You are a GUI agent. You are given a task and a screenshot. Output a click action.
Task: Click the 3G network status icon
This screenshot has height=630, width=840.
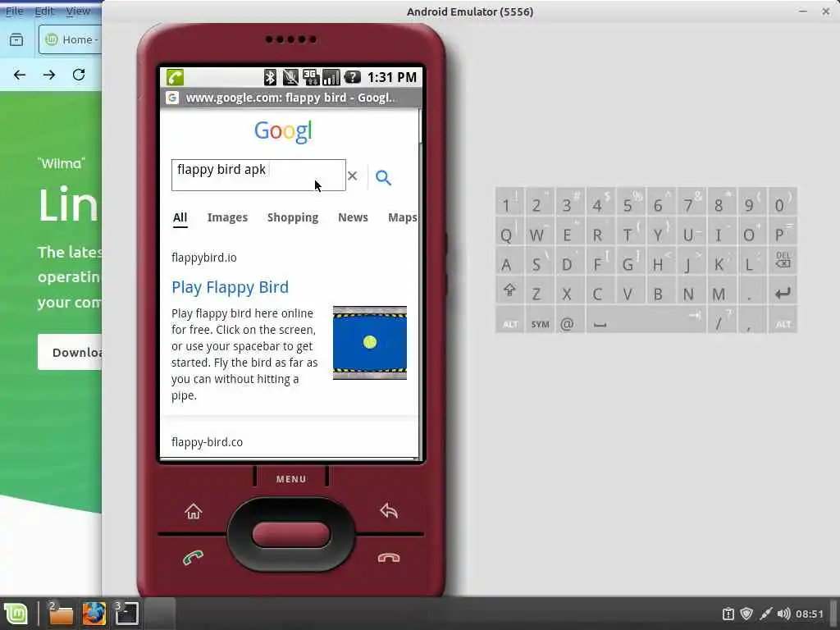click(311, 77)
